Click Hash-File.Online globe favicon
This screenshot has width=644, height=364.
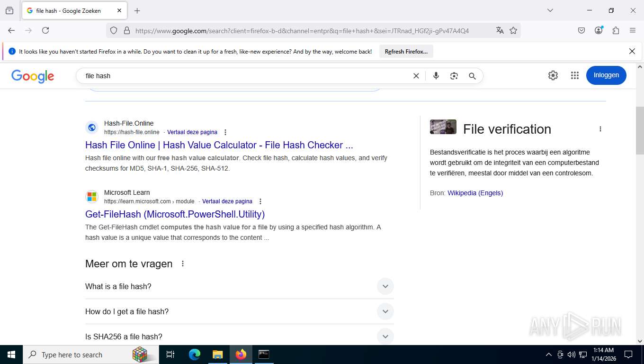(92, 127)
